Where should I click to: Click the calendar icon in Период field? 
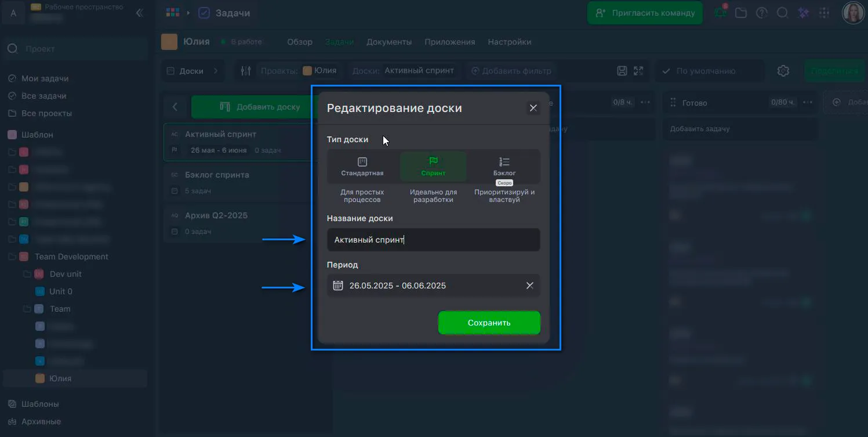[338, 286]
